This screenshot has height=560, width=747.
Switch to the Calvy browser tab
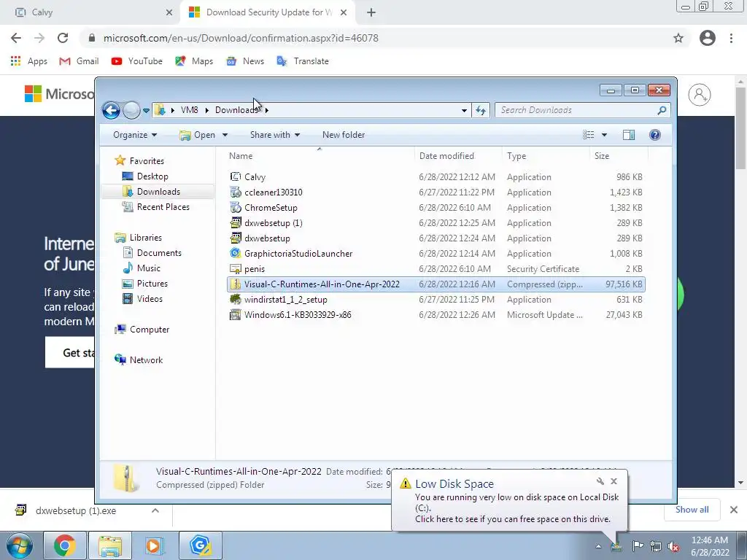coord(90,12)
